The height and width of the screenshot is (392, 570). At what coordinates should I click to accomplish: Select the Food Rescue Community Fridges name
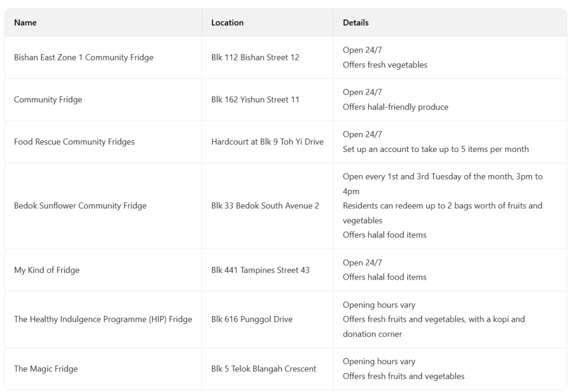[x=74, y=142]
